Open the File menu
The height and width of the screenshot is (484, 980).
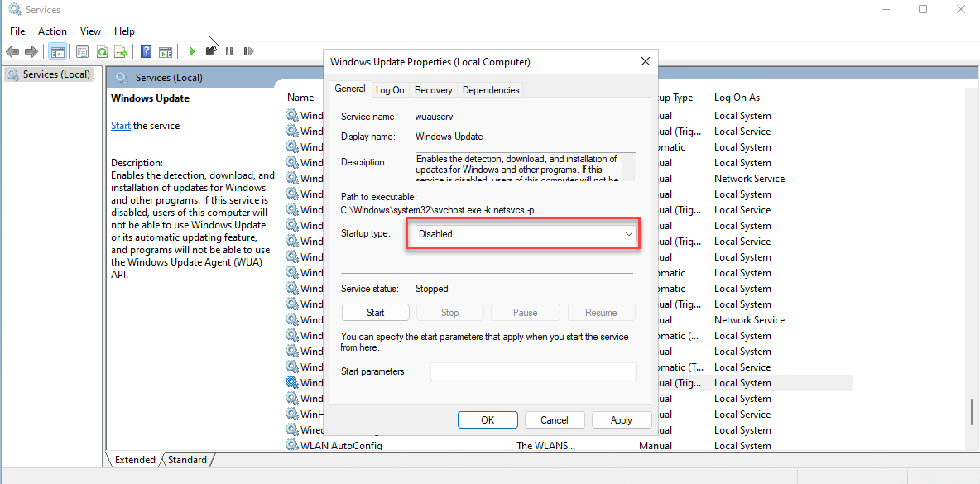coord(17,31)
